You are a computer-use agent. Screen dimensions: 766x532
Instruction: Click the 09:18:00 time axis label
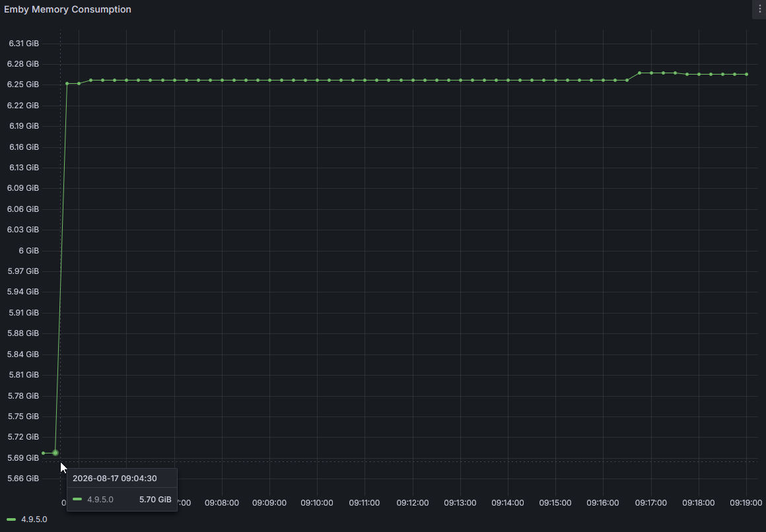[699, 503]
